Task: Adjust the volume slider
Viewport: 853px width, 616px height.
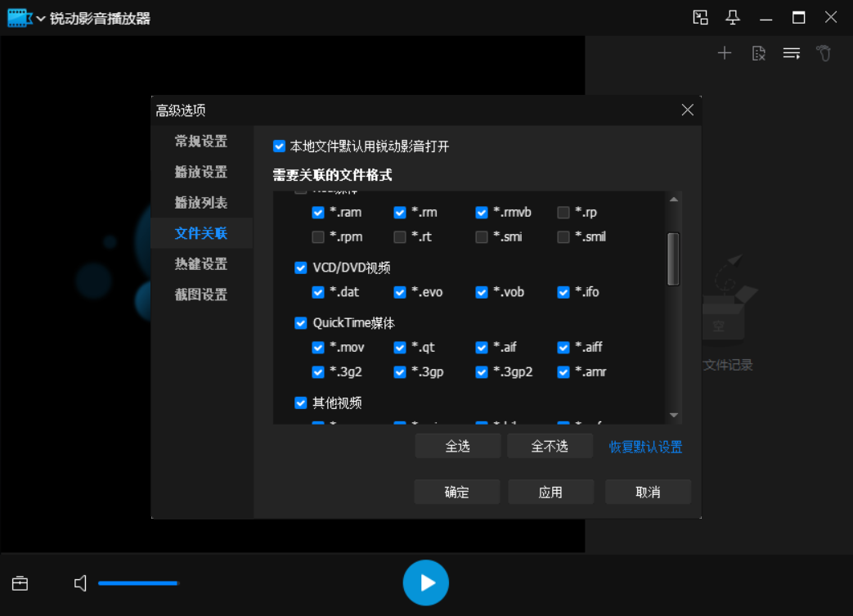Action: coord(139,583)
